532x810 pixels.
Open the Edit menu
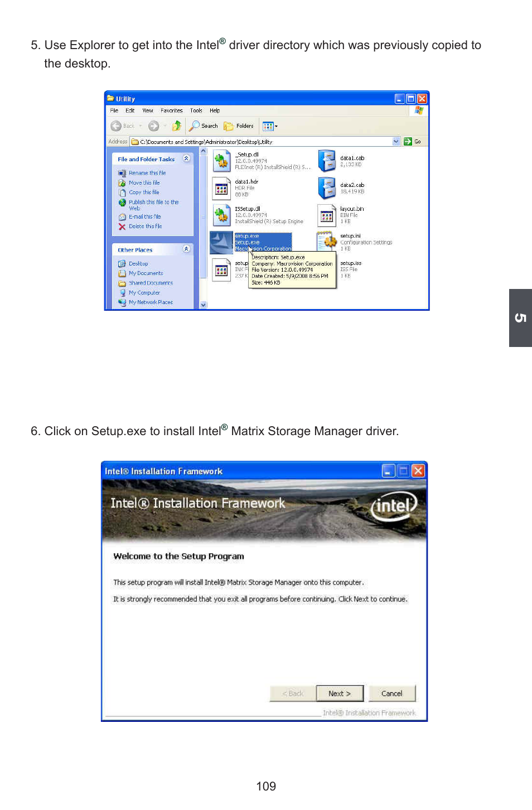click(130, 110)
